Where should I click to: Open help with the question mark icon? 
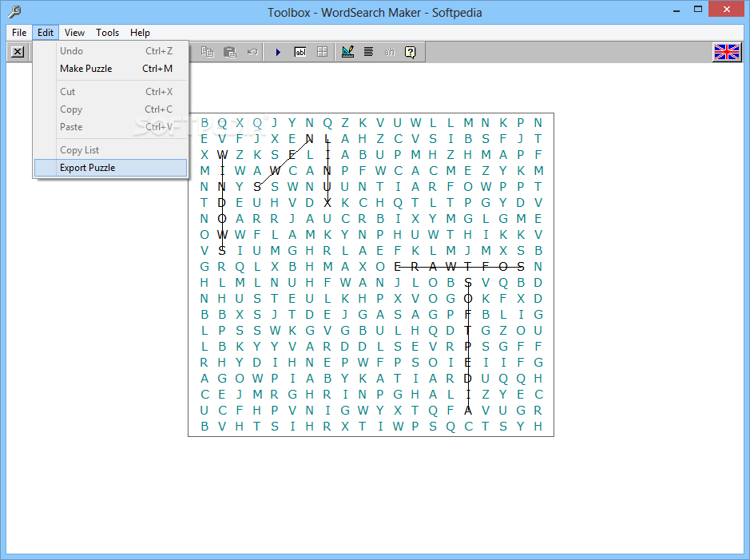tap(411, 52)
